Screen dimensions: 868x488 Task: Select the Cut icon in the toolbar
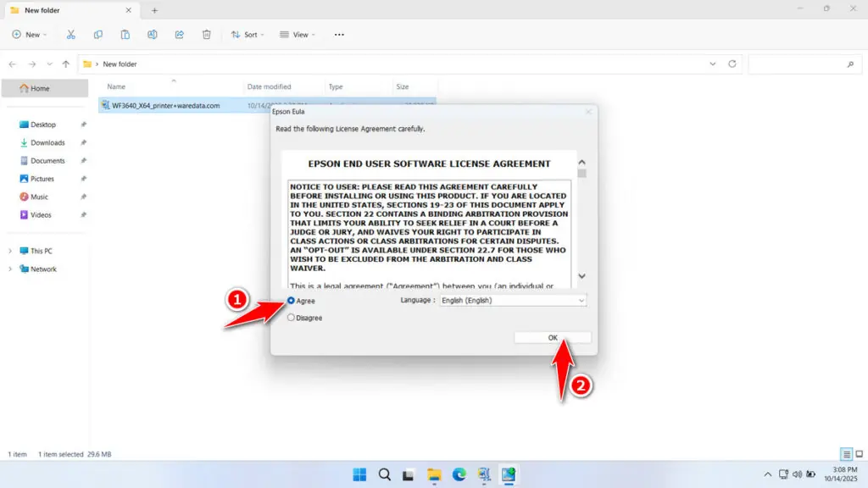coord(71,35)
